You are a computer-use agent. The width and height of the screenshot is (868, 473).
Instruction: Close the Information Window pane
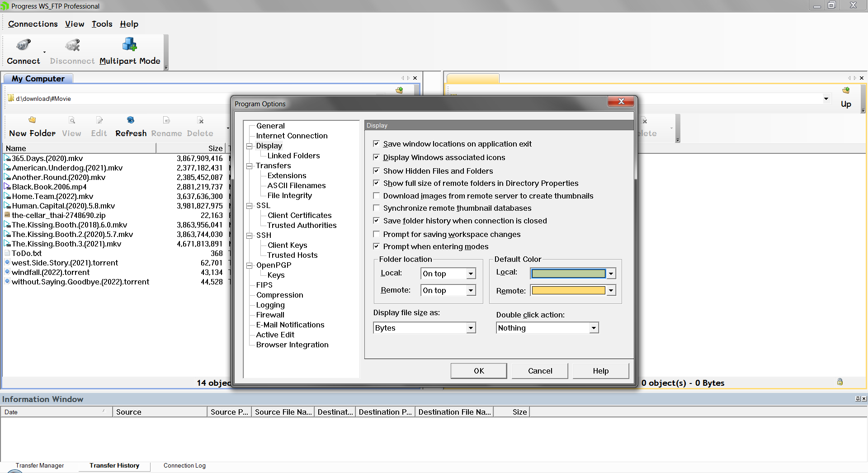(x=864, y=398)
